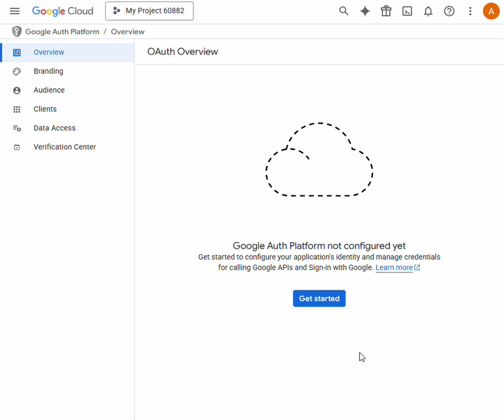Click the Get started button
This screenshot has height=420, width=504.
[319, 298]
